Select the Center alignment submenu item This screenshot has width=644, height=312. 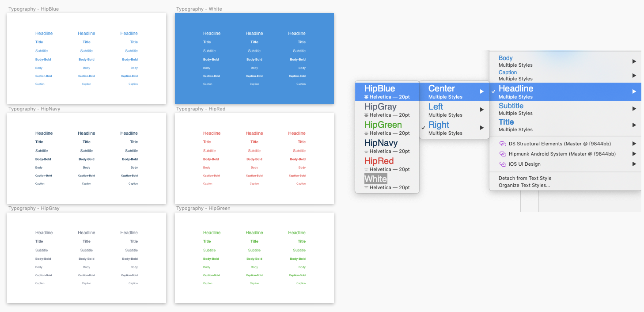pyautogui.click(x=454, y=91)
